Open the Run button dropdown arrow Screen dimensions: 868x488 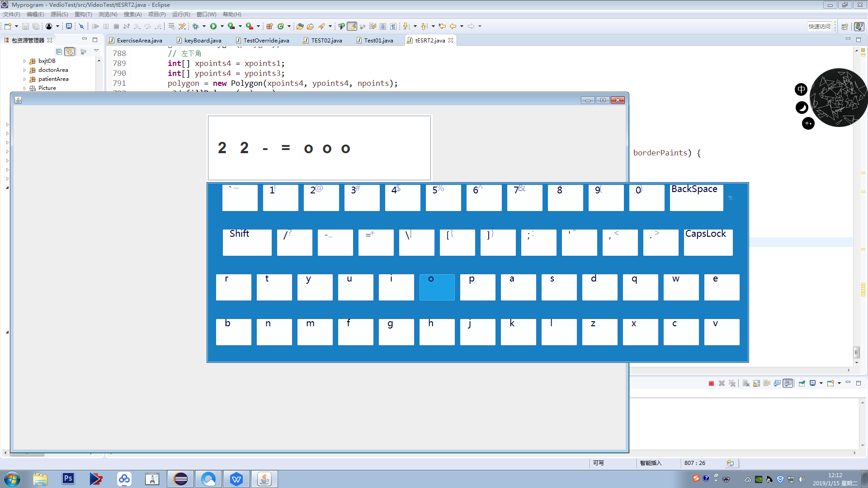222,26
